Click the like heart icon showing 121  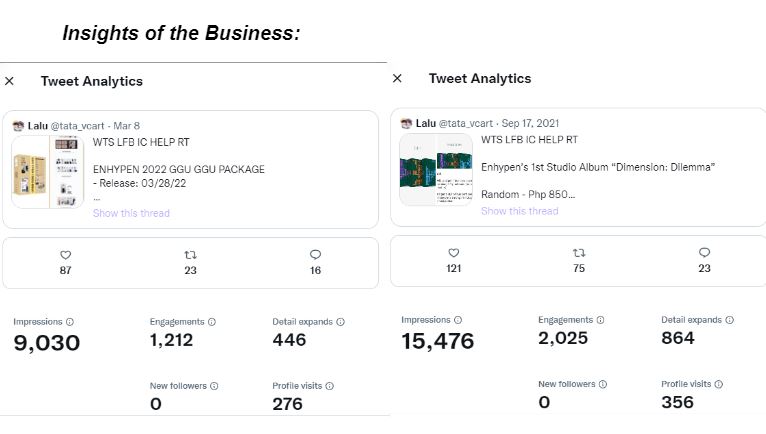[x=453, y=253]
